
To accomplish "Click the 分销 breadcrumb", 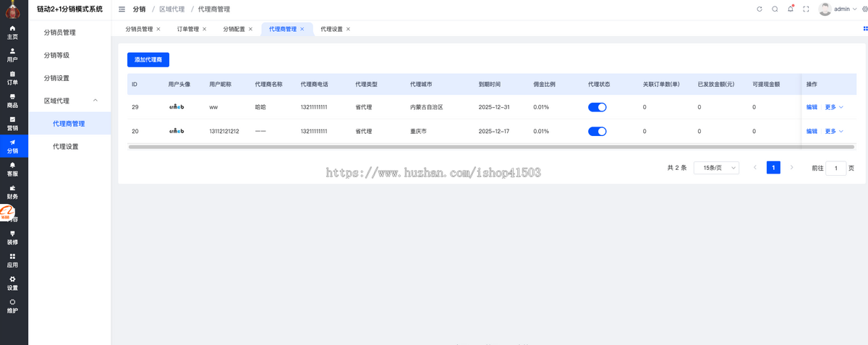I will click(x=139, y=9).
